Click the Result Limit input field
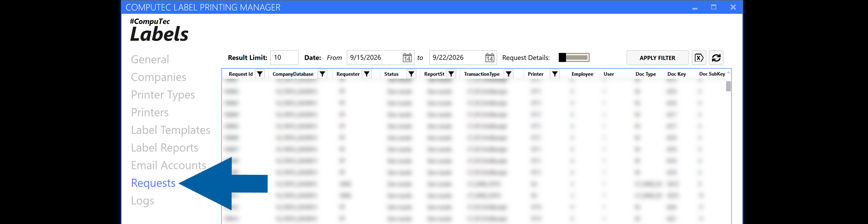868x224 pixels. [284, 58]
